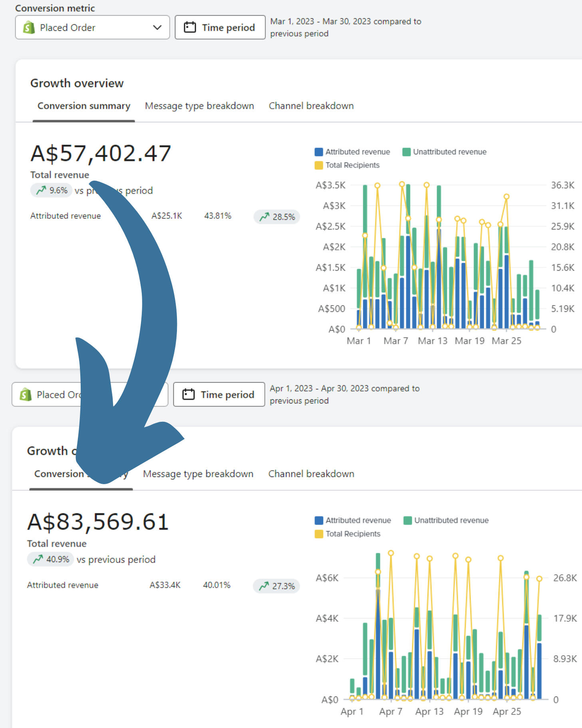The height and width of the screenshot is (728, 582).
Task: Click the A$83,569.61 total revenue figure
Action: 98,522
